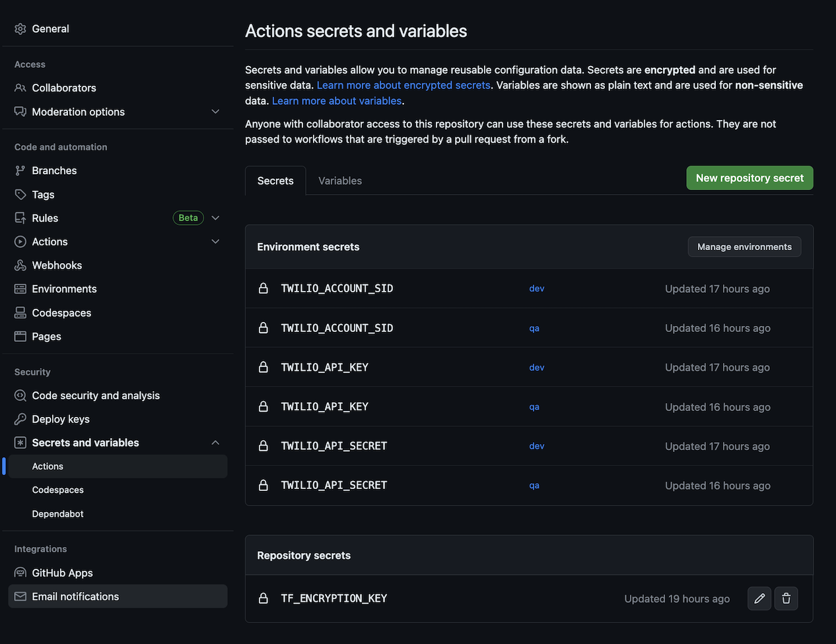The width and height of the screenshot is (836, 644).
Task: Collapse the Secrets and variables chevron
Action: point(215,443)
